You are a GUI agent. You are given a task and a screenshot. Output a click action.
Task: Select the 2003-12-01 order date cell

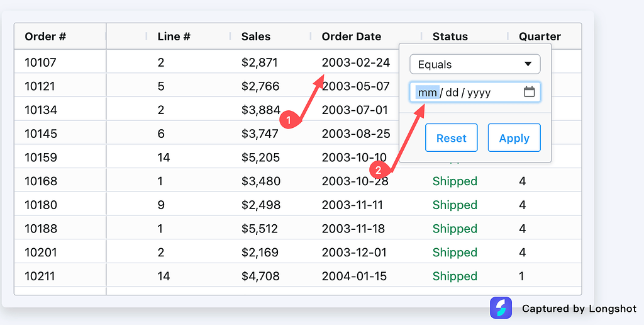point(354,253)
